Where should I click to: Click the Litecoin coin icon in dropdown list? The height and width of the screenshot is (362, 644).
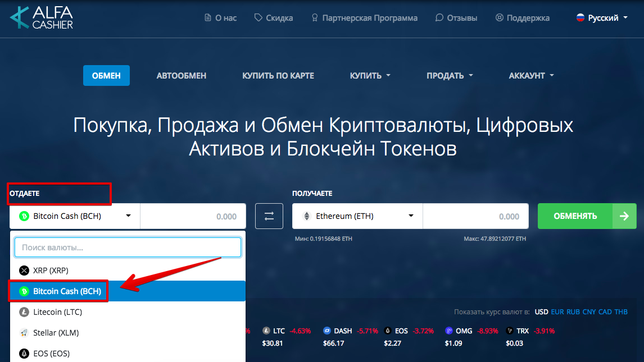click(24, 312)
